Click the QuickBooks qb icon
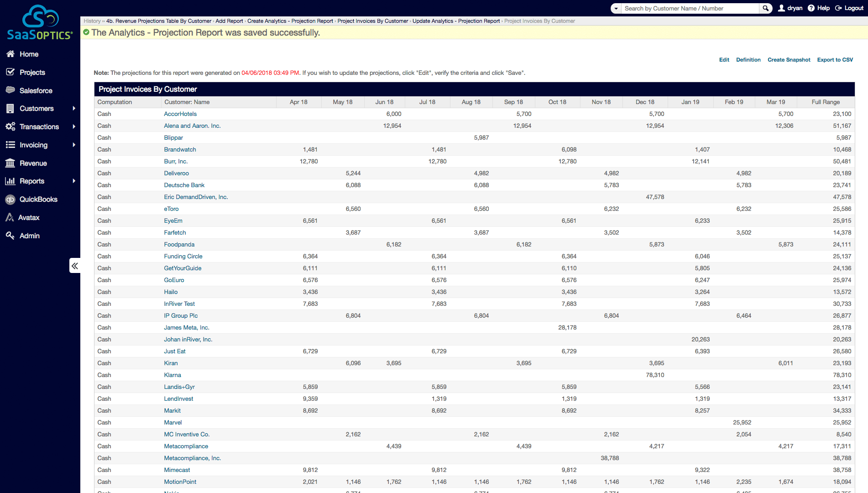868x493 pixels. coord(10,199)
